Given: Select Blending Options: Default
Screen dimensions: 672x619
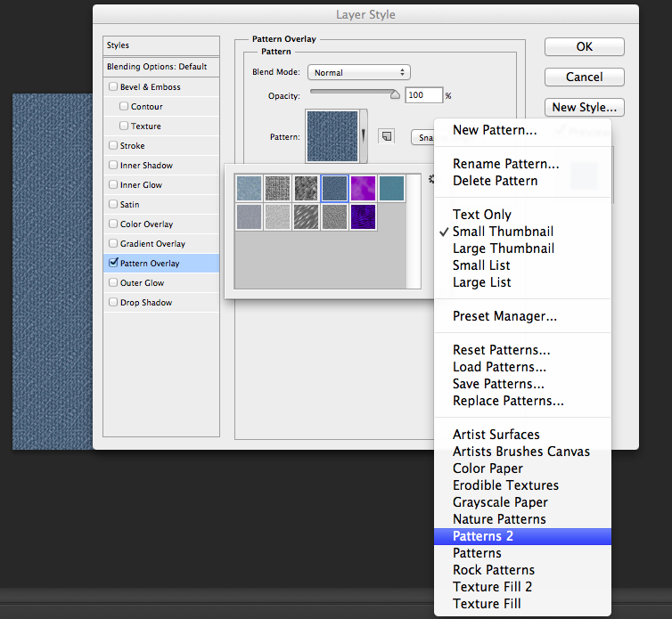Looking at the screenshot, I should pyautogui.click(x=161, y=67).
